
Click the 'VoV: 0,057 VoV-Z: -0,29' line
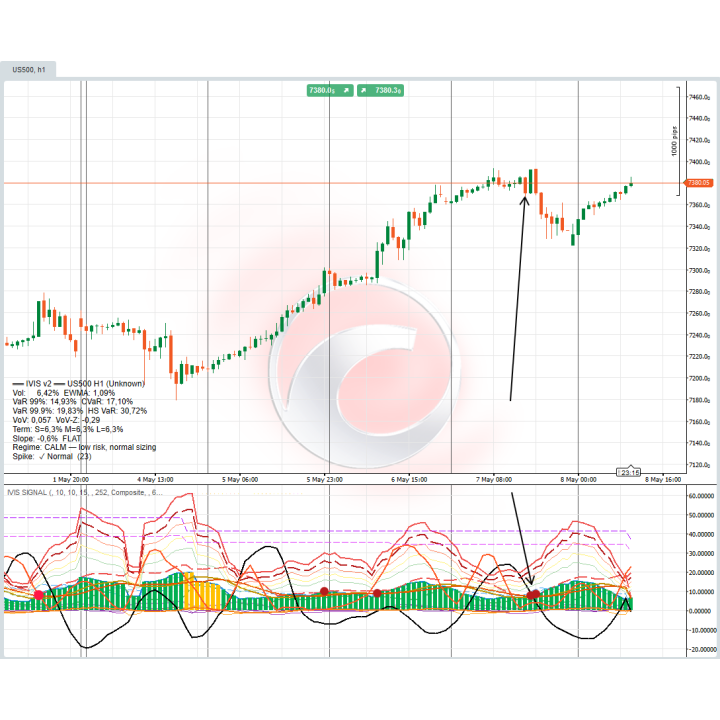click(x=56, y=420)
